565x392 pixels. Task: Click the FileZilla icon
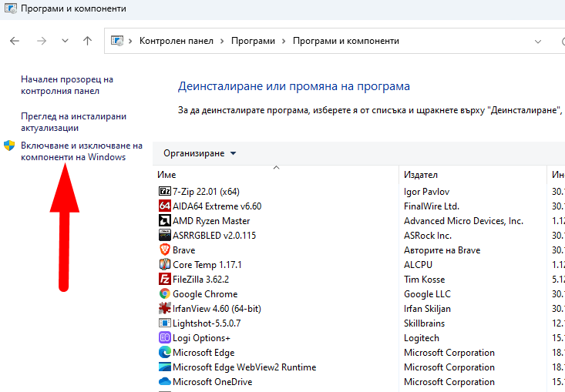tap(165, 279)
